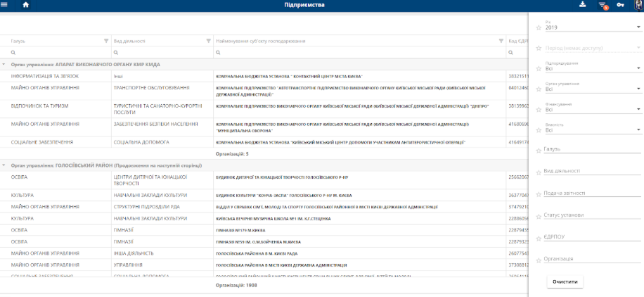Star the Вид діяльності filter
The image size is (644, 297).
tap(539, 172)
